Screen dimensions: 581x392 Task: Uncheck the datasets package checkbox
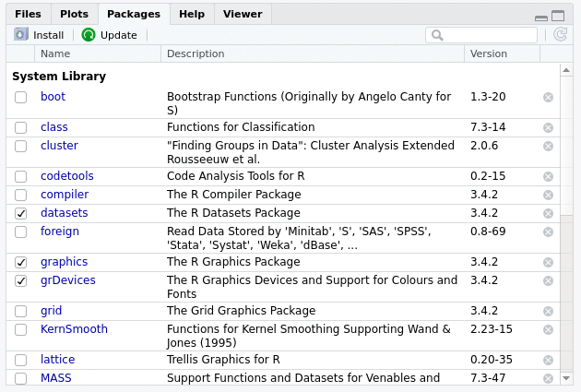20,213
